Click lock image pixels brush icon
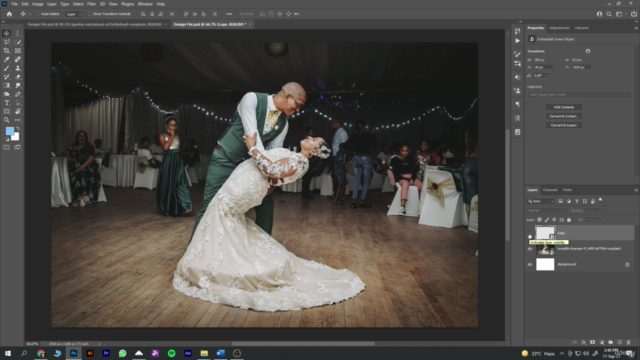Image resolution: width=640 pixels, height=360 pixels. click(547, 220)
